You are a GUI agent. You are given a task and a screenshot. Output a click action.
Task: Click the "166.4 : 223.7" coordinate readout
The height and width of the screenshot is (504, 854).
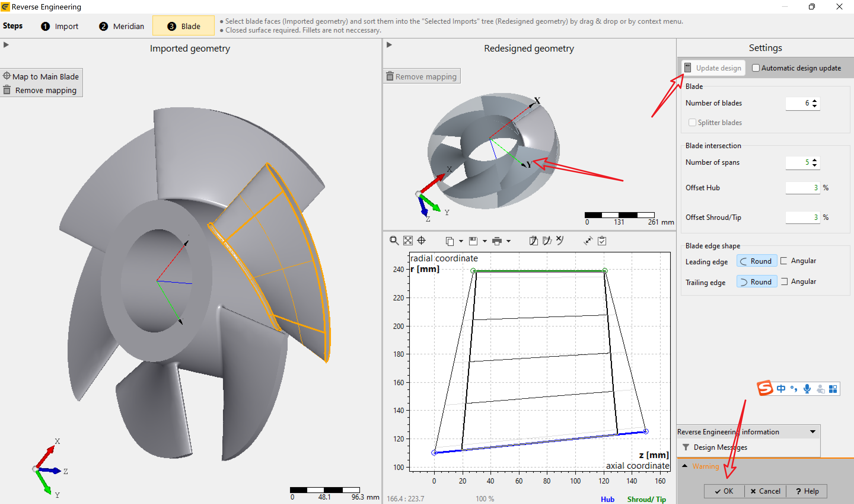(x=405, y=499)
